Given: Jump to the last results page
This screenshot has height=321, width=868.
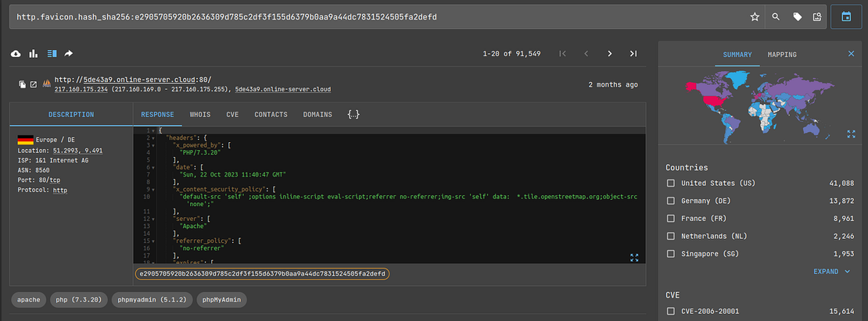Looking at the screenshot, I should 633,54.
